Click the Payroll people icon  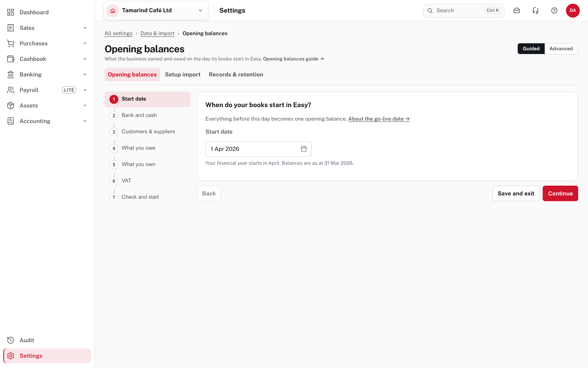11,90
